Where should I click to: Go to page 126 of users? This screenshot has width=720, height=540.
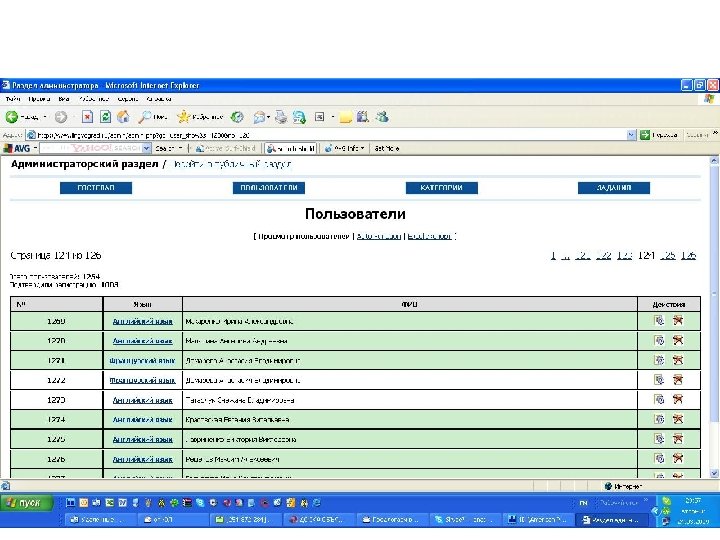click(688, 255)
